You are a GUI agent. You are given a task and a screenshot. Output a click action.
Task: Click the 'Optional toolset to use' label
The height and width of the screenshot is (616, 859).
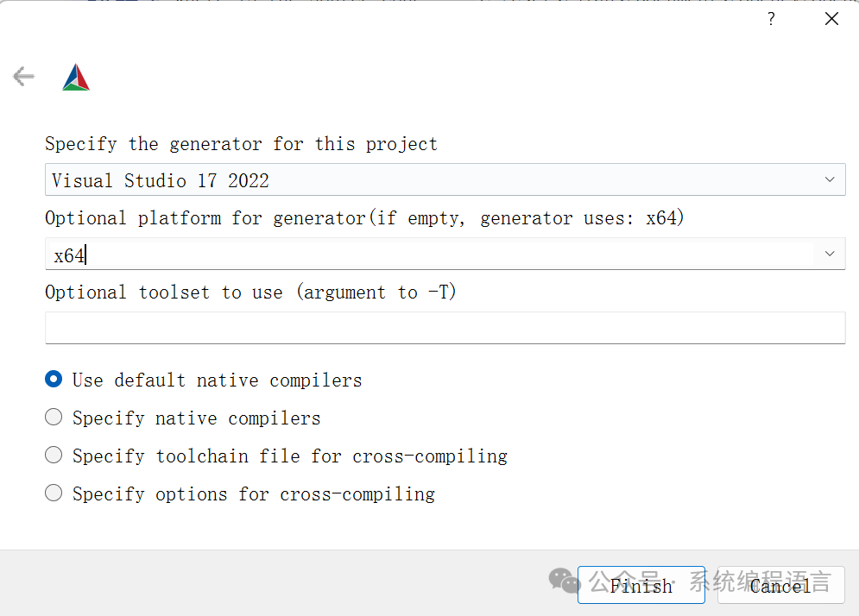point(250,292)
